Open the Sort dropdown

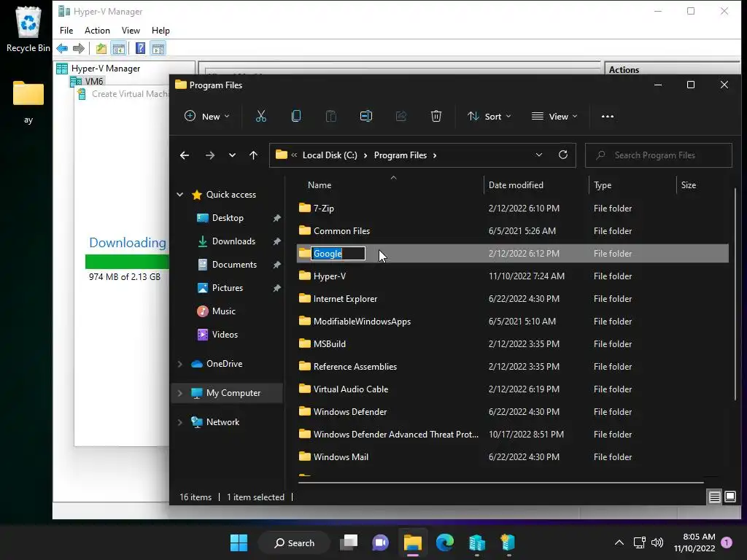[489, 116]
